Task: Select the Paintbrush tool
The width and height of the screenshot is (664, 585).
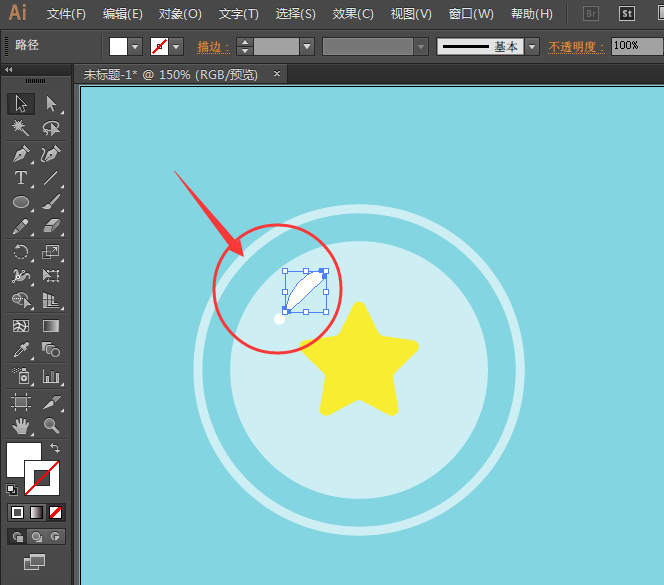Action: (51, 202)
